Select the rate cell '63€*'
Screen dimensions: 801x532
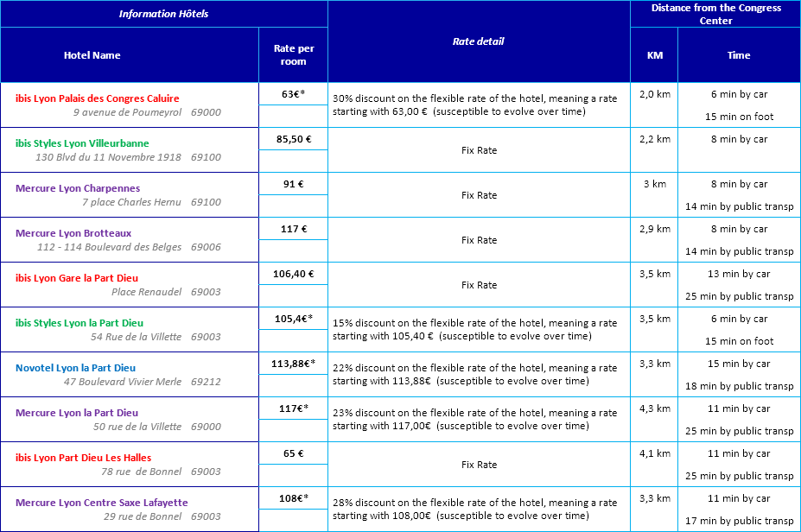pos(293,94)
